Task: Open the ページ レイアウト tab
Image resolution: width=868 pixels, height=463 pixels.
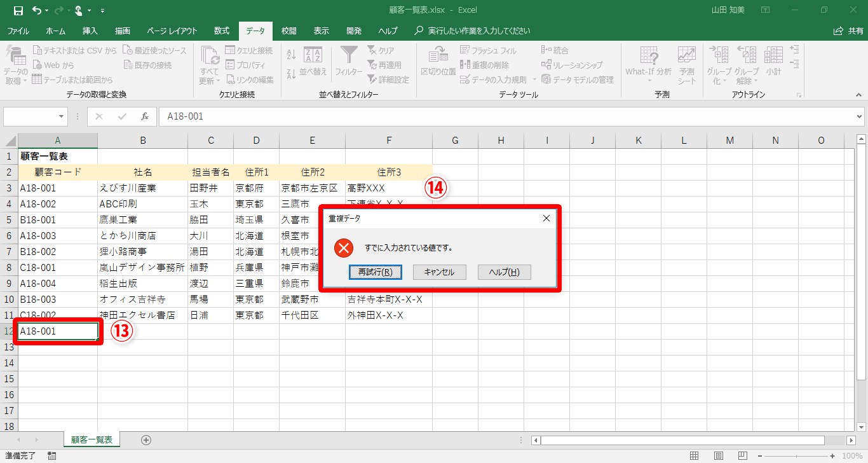Action: point(172,31)
